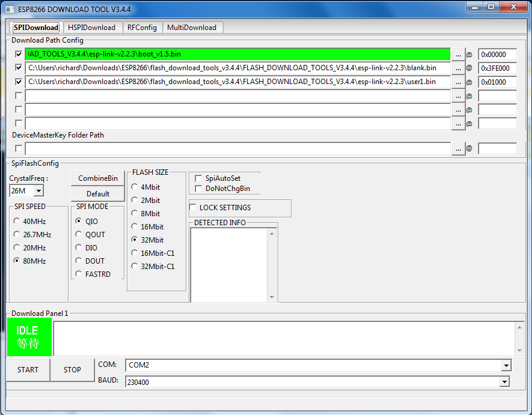This screenshot has width=532, height=415.
Task: Edit the 0x00000 address field
Action: tap(497, 55)
